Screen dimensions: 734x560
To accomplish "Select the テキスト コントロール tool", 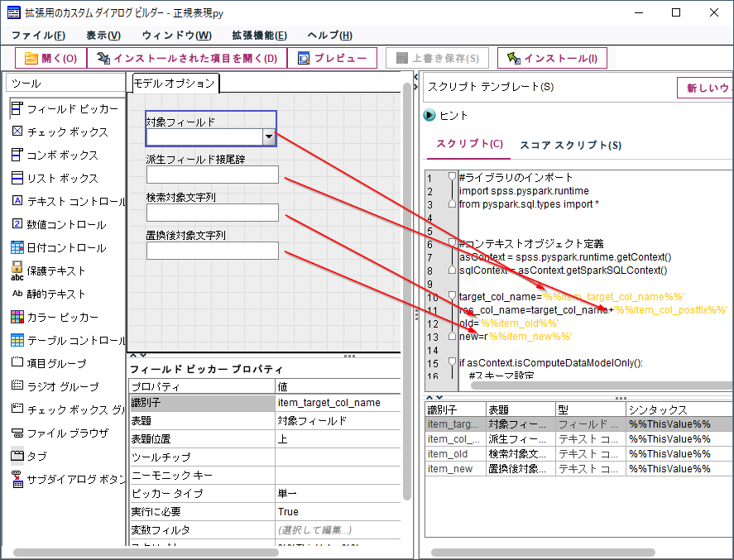I will (x=69, y=201).
